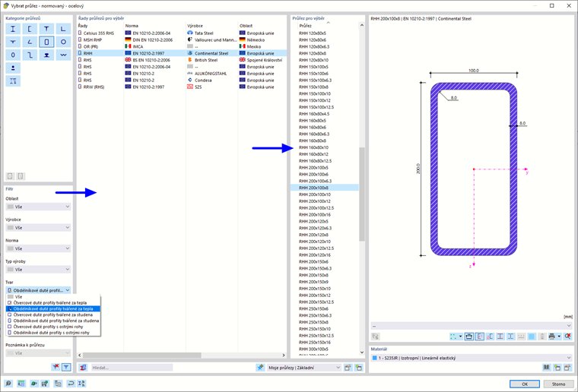Toggle the funnel filter button
The width and height of the screenshot is (578, 392).
(x=66, y=367)
